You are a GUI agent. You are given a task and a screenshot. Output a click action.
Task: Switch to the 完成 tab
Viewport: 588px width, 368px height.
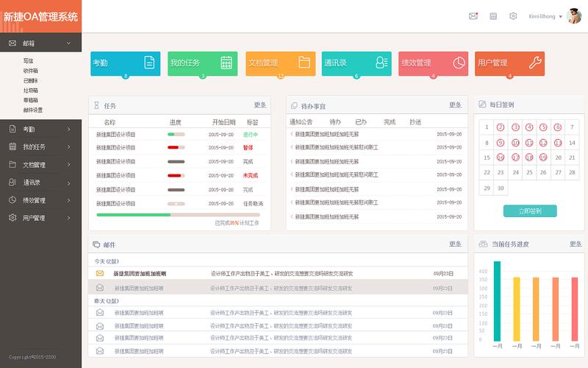(390, 121)
